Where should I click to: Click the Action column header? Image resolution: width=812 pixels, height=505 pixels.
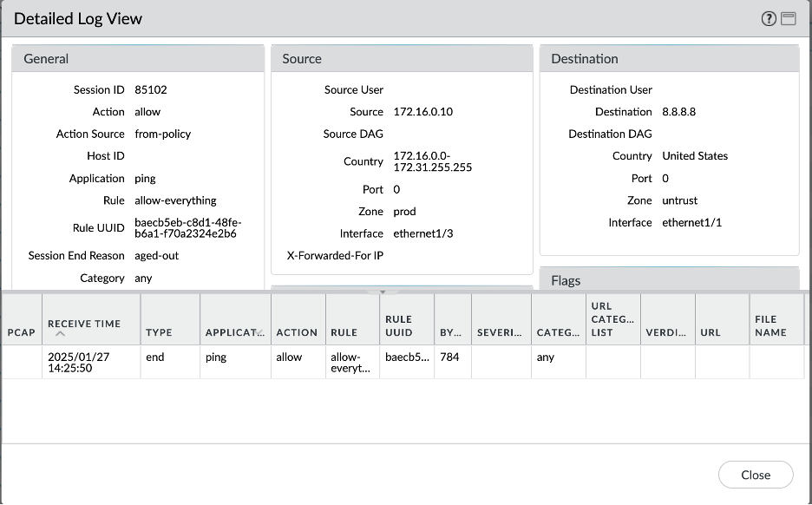[297, 332]
